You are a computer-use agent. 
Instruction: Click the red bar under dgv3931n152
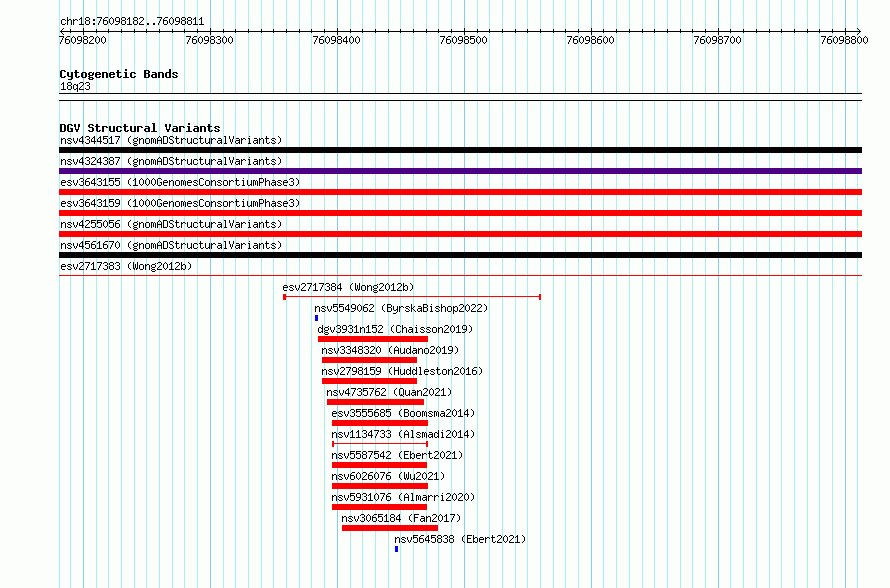click(373, 339)
